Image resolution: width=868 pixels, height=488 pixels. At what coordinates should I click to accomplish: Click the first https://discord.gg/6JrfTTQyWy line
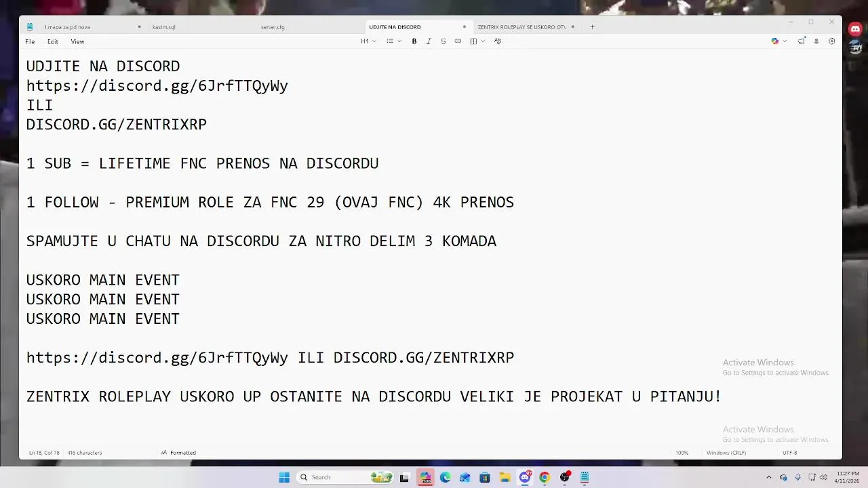157,86
